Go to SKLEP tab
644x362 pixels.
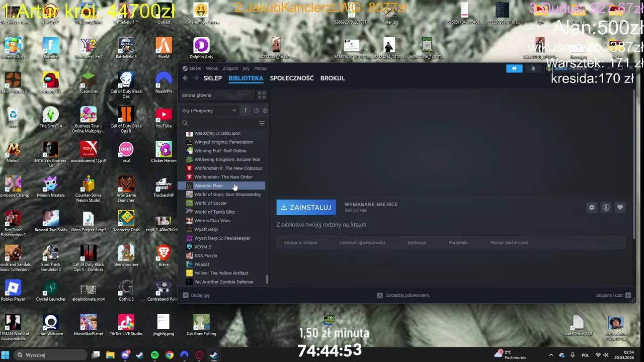[212, 78]
